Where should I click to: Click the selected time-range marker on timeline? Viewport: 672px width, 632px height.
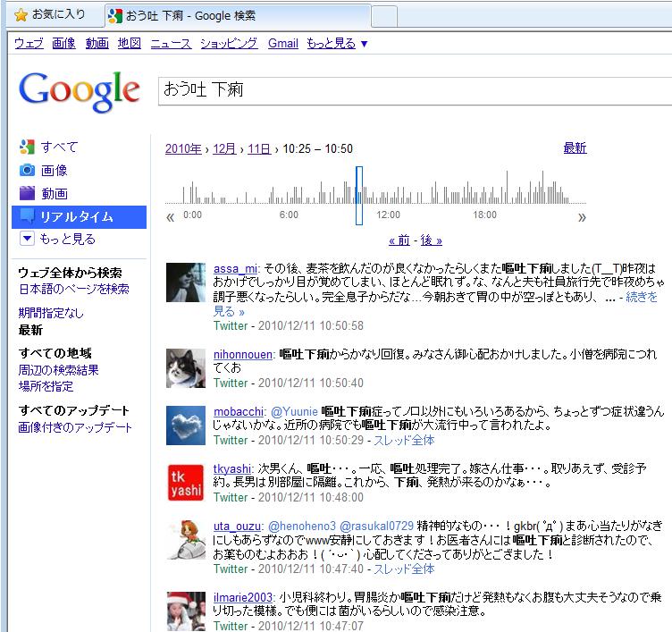[x=359, y=196]
